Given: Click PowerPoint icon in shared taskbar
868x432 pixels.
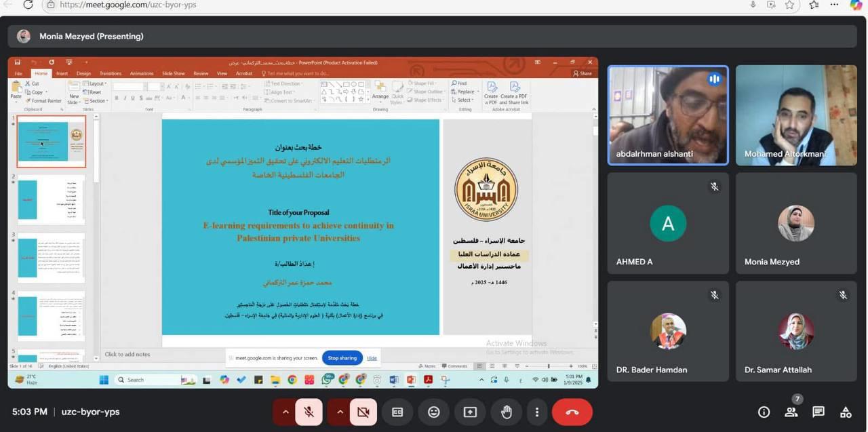Looking at the screenshot, I should click(x=411, y=380).
